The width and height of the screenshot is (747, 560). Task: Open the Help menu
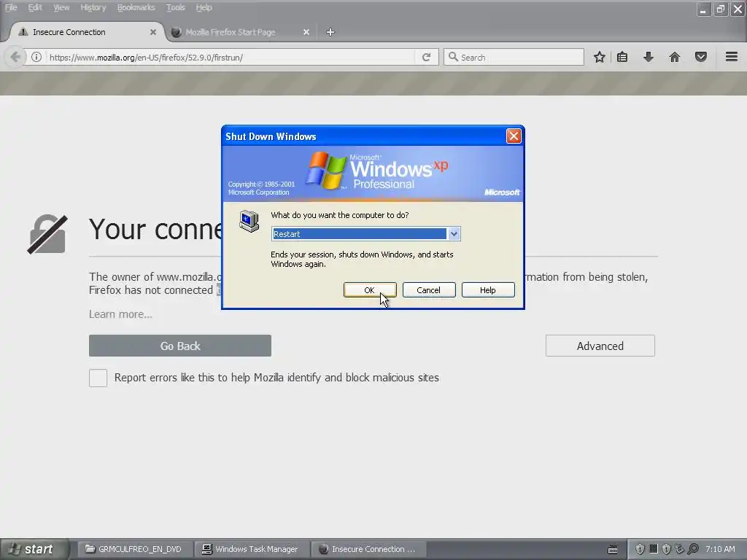click(x=204, y=7)
